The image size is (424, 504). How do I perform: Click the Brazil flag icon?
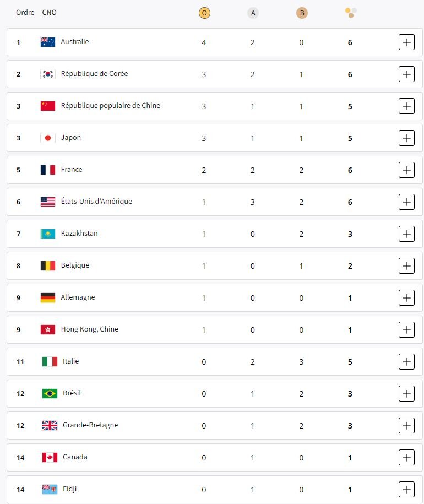(50, 393)
